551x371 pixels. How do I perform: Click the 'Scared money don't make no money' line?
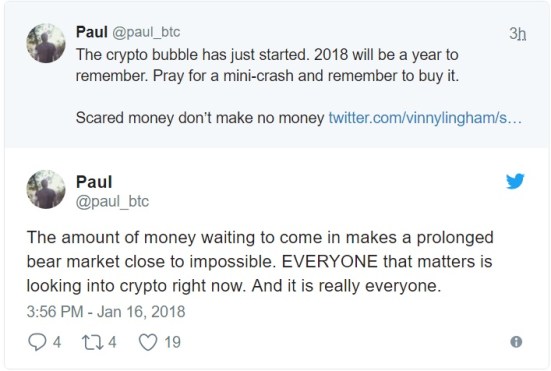point(200,118)
